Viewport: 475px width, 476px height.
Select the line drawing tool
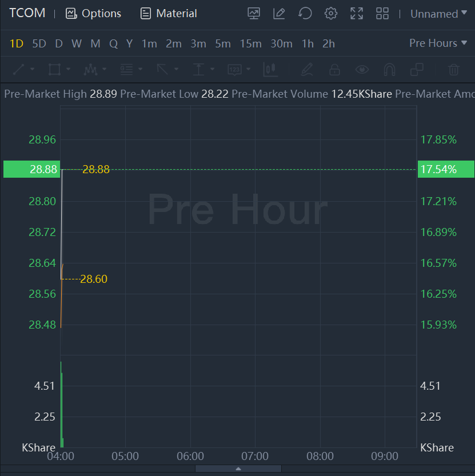(x=18, y=70)
